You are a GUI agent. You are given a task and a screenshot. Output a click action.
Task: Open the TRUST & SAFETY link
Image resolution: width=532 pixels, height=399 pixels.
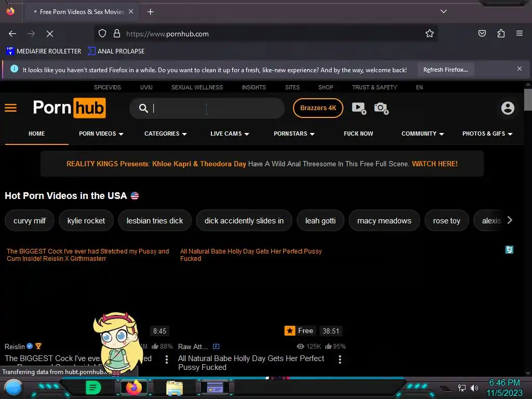[x=375, y=87]
